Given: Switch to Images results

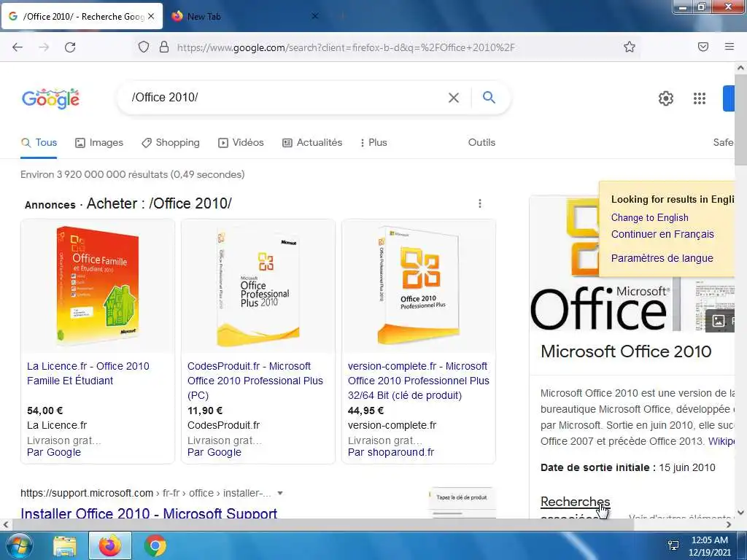Looking at the screenshot, I should coord(99,142).
